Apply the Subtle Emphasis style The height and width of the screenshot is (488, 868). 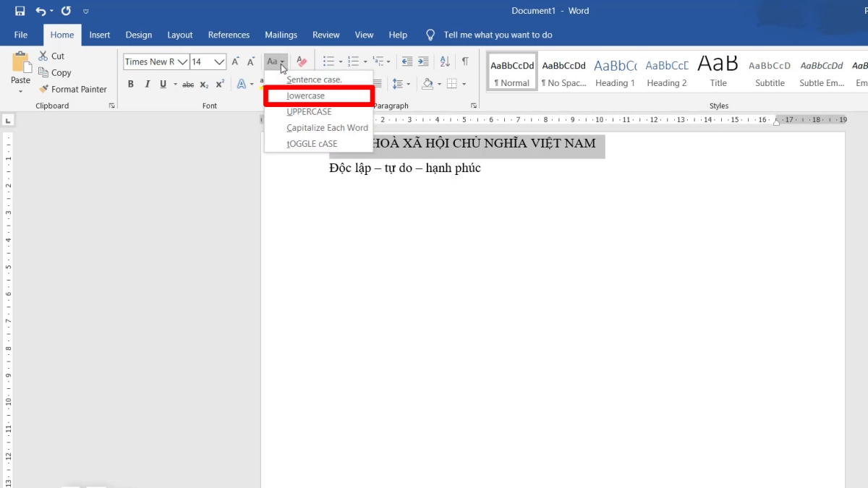[x=822, y=72]
